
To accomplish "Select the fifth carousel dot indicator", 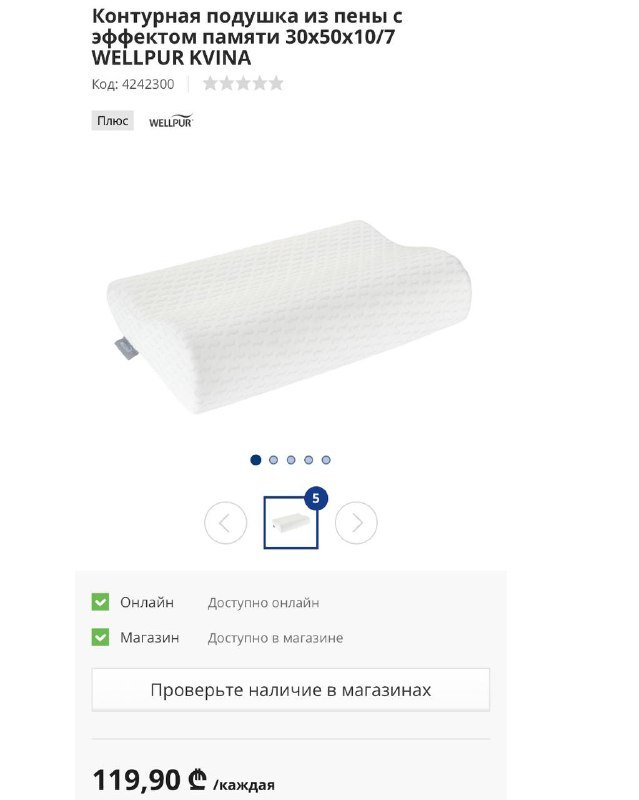I will click(326, 460).
